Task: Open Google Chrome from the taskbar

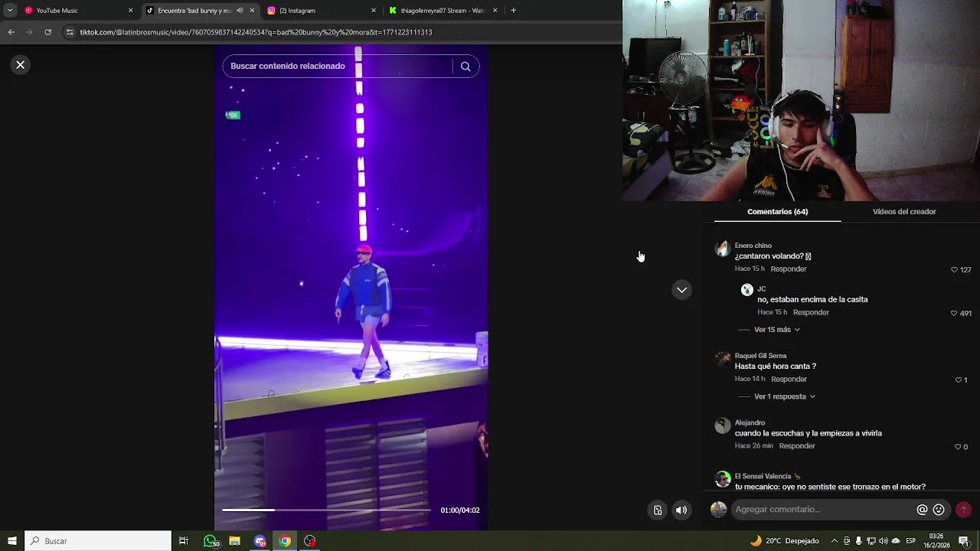Action: [x=285, y=541]
